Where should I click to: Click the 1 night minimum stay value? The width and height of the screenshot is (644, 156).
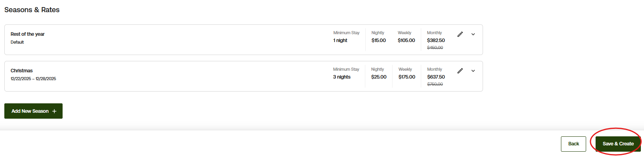pos(340,40)
